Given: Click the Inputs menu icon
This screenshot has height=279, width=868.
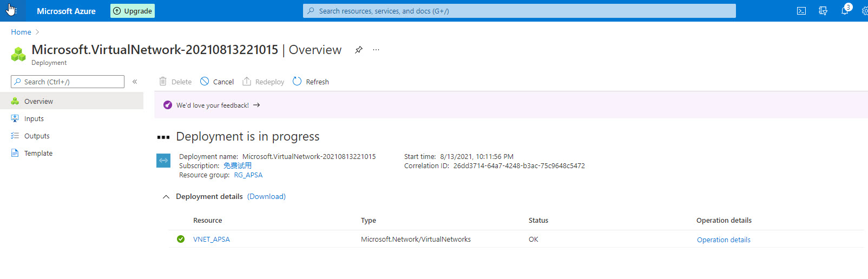Looking at the screenshot, I should click(x=15, y=118).
